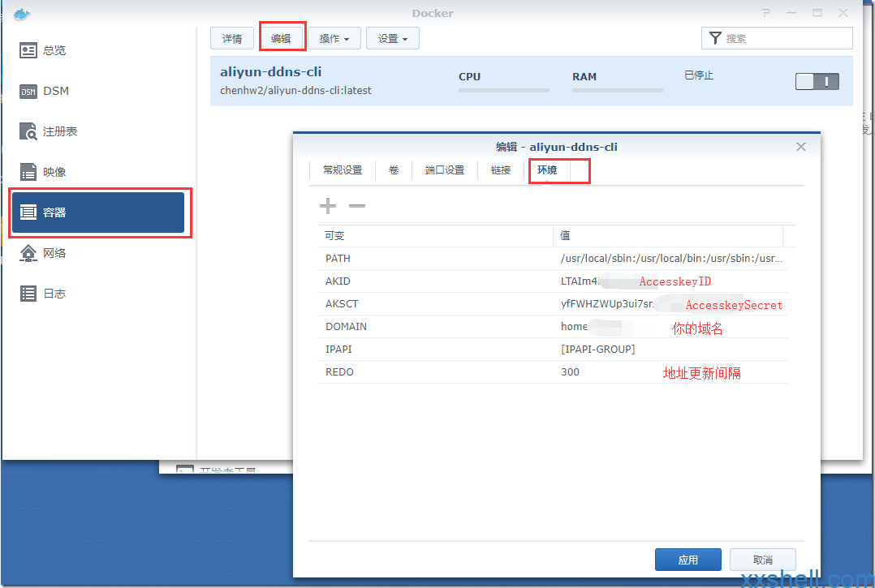875x588 pixels.
Task: Select the aliyun-ddns-cli container row
Action: (x=531, y=81)
